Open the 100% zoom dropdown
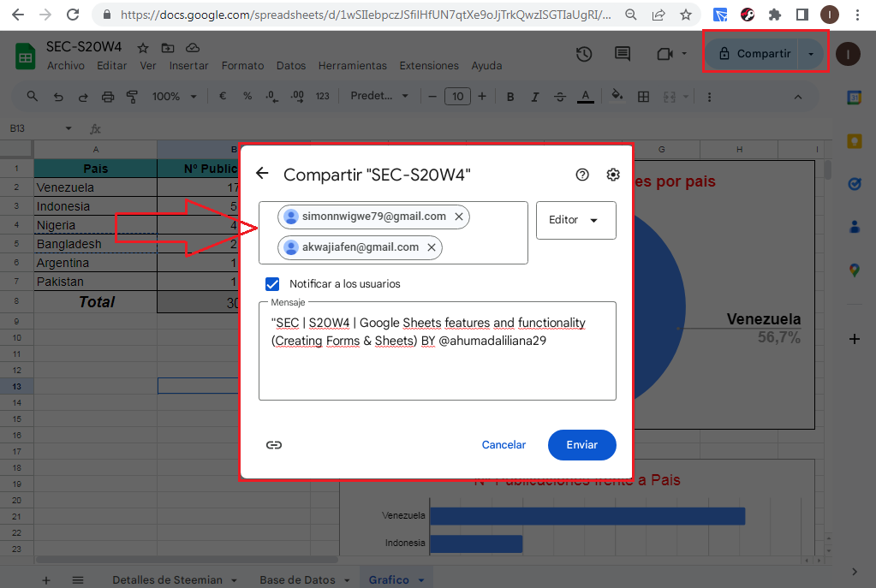 tap(175, 97)
